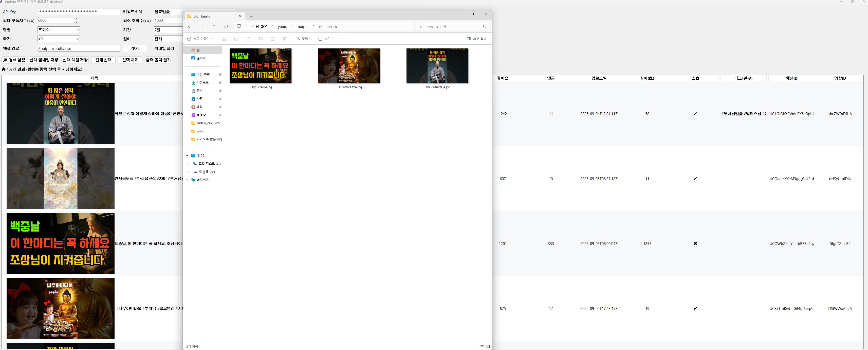Click the back arrow in Explorer
The image size is (868, 350).
(189, 26)
